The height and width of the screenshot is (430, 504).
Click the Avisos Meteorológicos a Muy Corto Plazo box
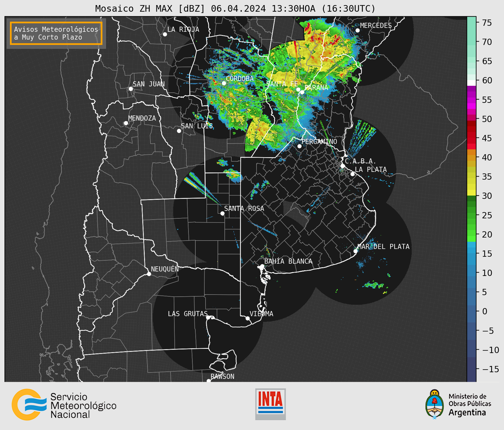pos(56,33)
